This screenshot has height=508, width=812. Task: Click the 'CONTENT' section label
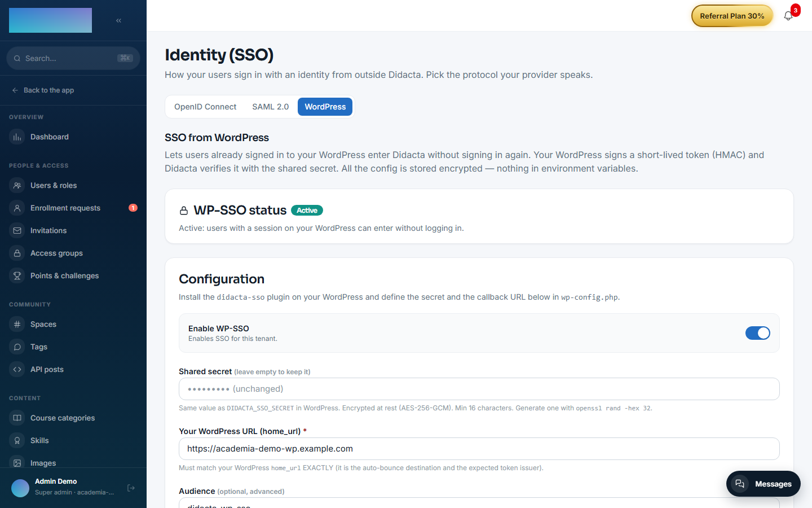[x=25, y=398]
